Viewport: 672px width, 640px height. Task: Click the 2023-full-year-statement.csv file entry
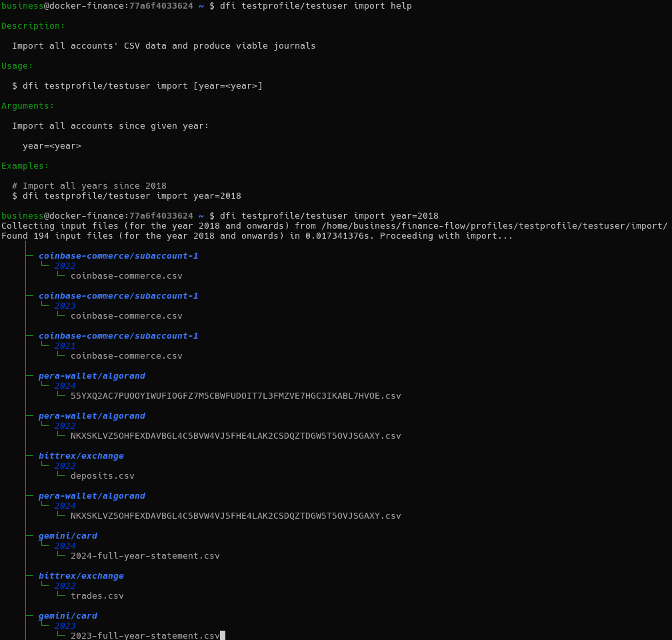point(145,635)
